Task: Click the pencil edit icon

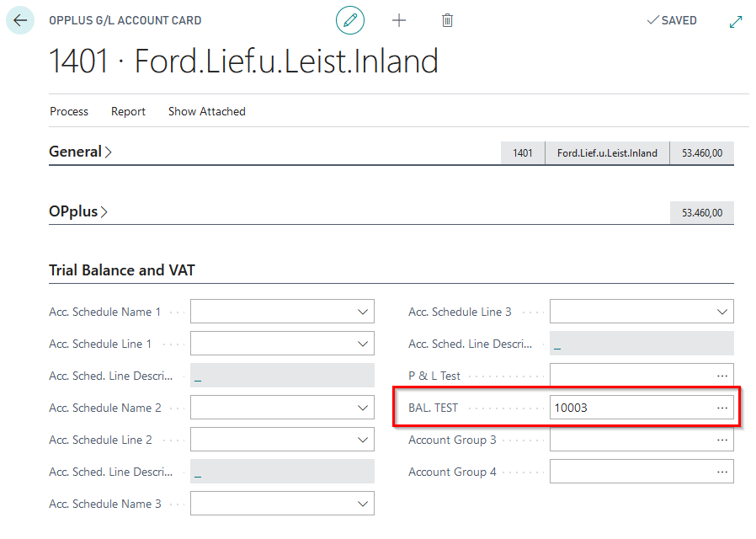Action: (x=350, y=20)
